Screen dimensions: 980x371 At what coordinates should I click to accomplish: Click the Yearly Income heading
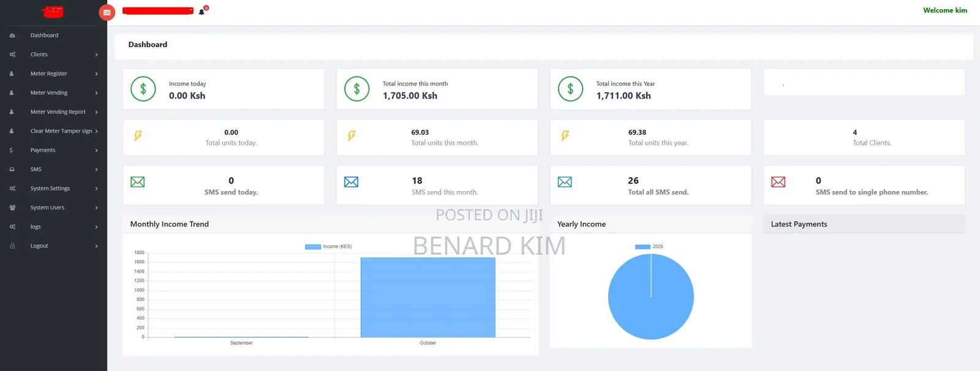(581, 224)
